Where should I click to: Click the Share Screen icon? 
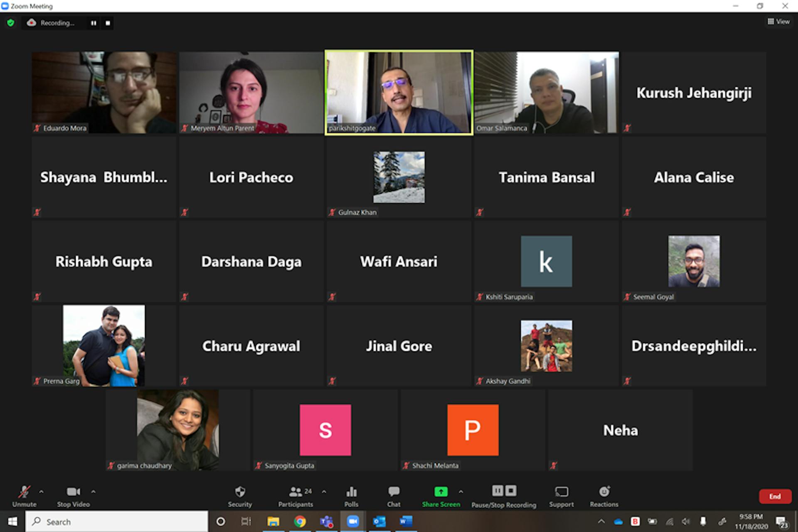click(x=441, y=492)
